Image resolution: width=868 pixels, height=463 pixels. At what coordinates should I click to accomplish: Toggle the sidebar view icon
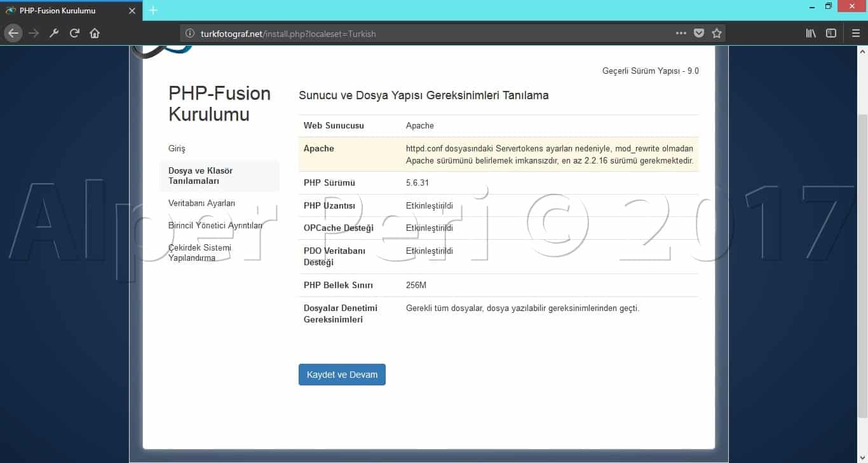831,33
